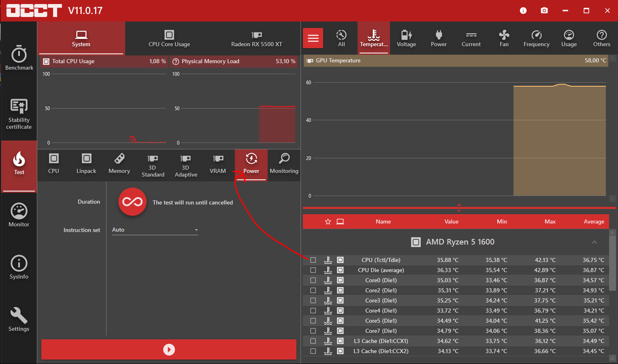Show Power sensors category

[439, 38]
